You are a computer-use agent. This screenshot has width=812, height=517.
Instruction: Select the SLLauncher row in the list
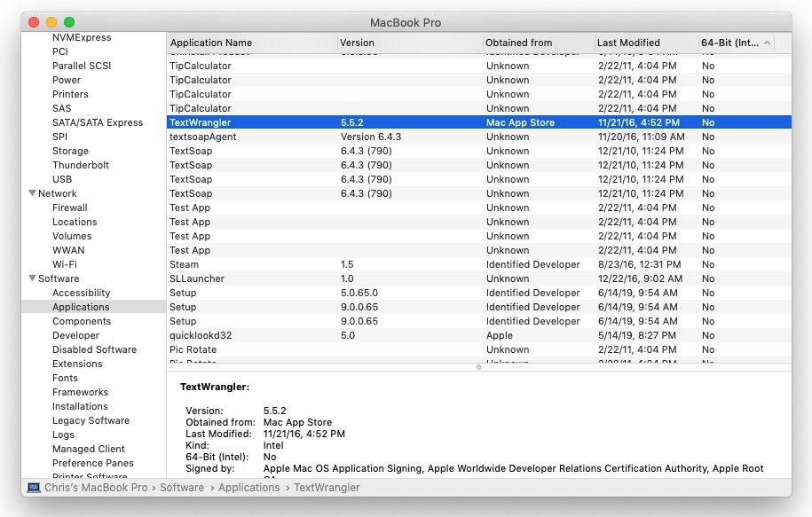pyautogui.click(x=197, y=278)
